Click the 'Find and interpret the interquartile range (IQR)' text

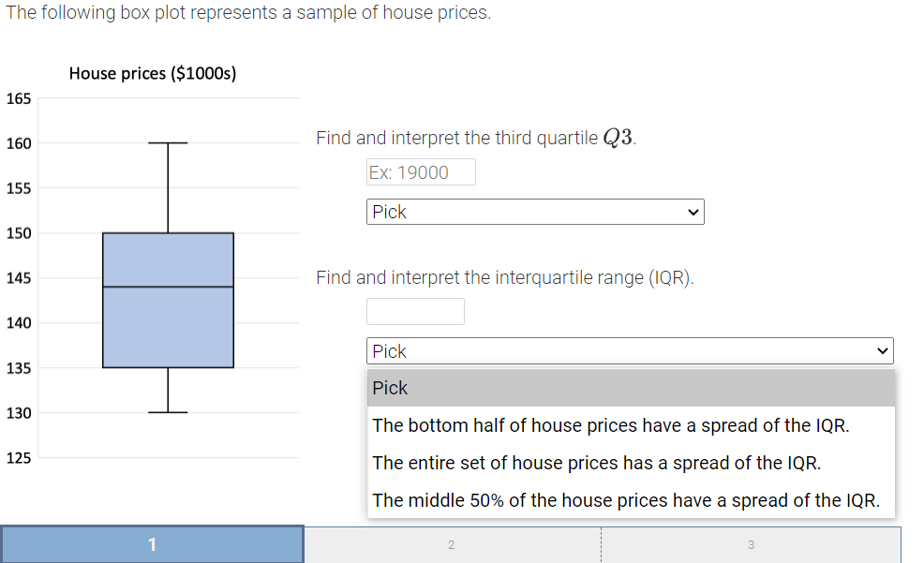[x=506, y=277]
